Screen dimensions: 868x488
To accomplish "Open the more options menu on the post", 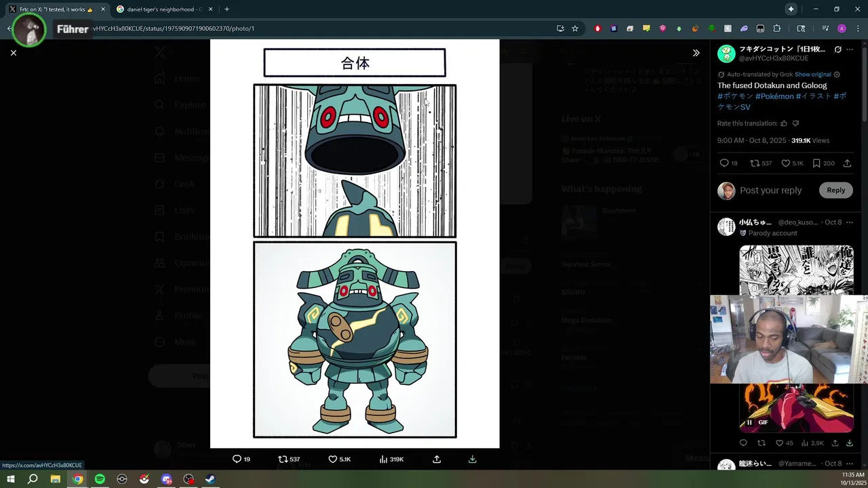I will (x=850, y=49).
